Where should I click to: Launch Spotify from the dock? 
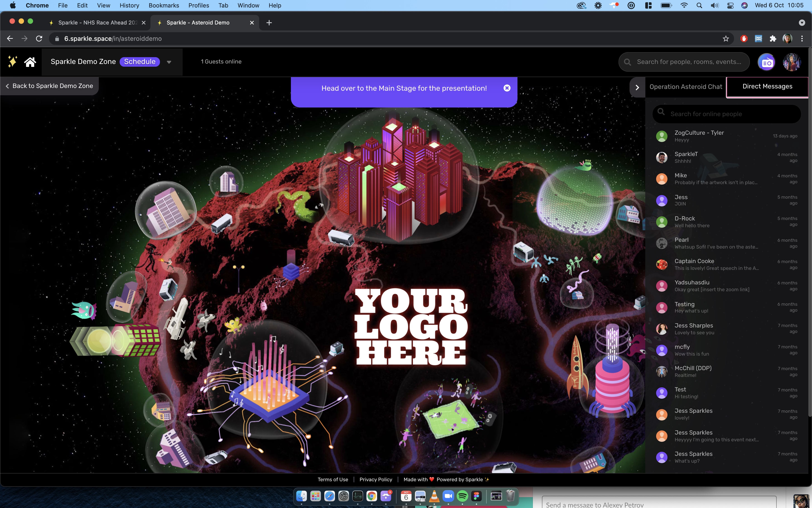click(462, 496)
